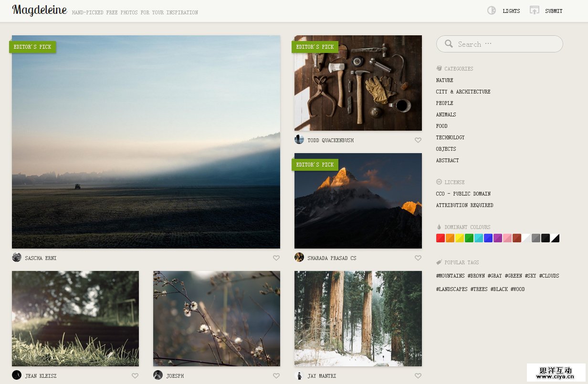
Task: Like Joesph's photo with heart
Action: click(x=276, y=376)
